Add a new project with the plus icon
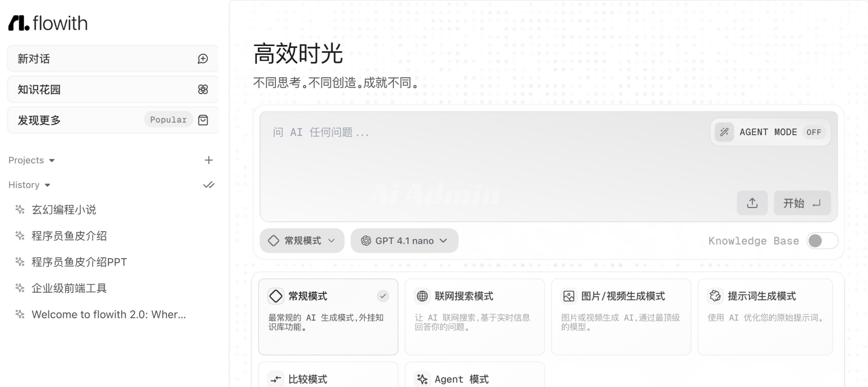This screenshot has width=868, height=387. 209,160
